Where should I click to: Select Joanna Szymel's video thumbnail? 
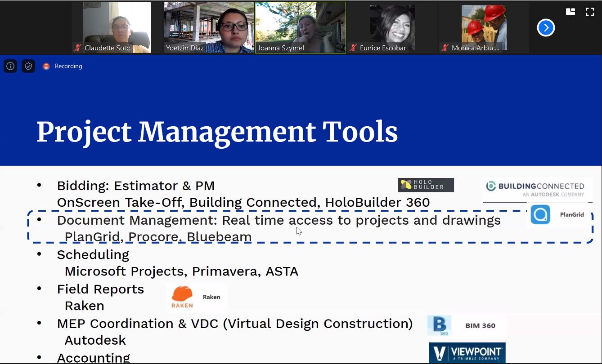(301, 27)
